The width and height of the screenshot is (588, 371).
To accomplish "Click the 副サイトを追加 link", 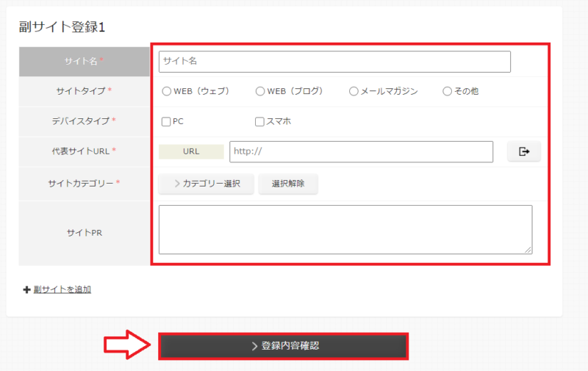I will pos(62,289).
